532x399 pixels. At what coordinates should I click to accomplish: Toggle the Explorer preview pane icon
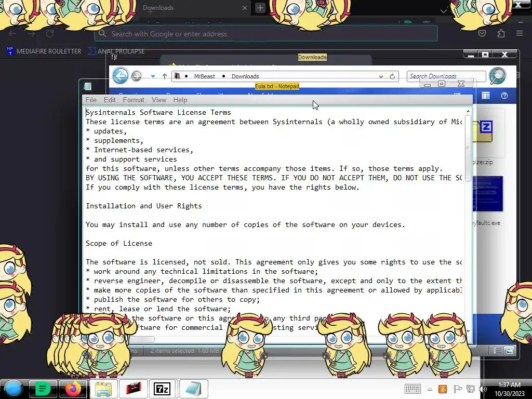pyautogui.click(x=486, y=96)
